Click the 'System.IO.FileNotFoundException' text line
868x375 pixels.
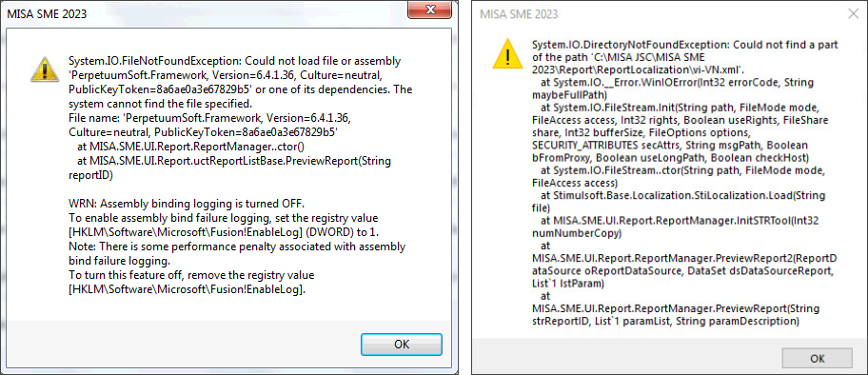click(235, 60)
